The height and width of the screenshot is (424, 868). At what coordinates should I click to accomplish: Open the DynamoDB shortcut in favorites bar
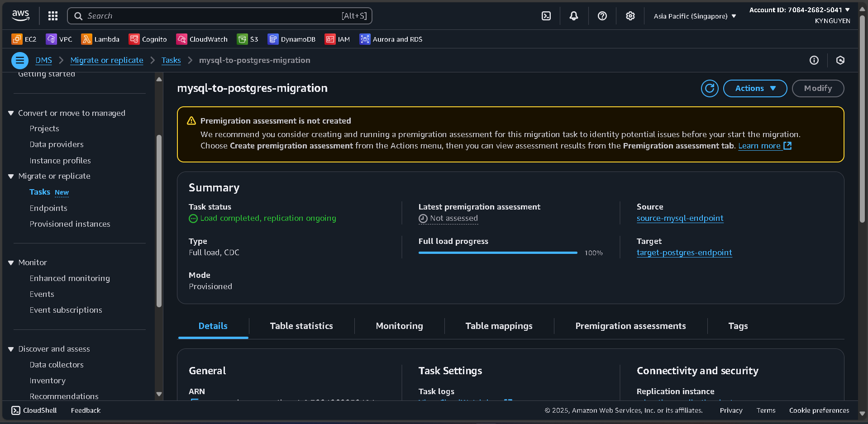coord(291,39)
